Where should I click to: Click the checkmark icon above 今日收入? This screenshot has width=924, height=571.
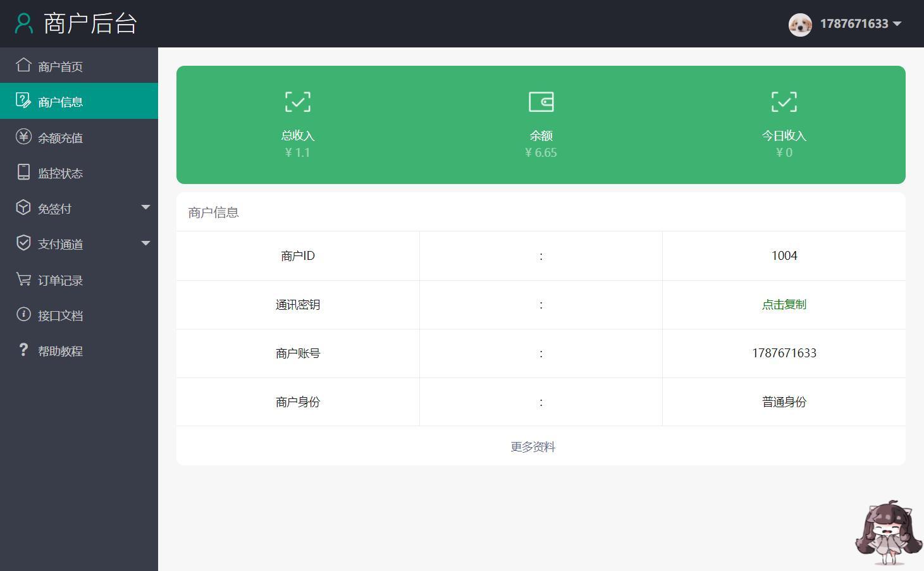(x=784, y=102)
